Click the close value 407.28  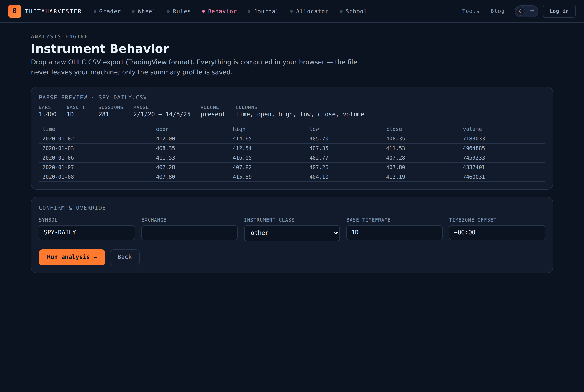point(396,158)
